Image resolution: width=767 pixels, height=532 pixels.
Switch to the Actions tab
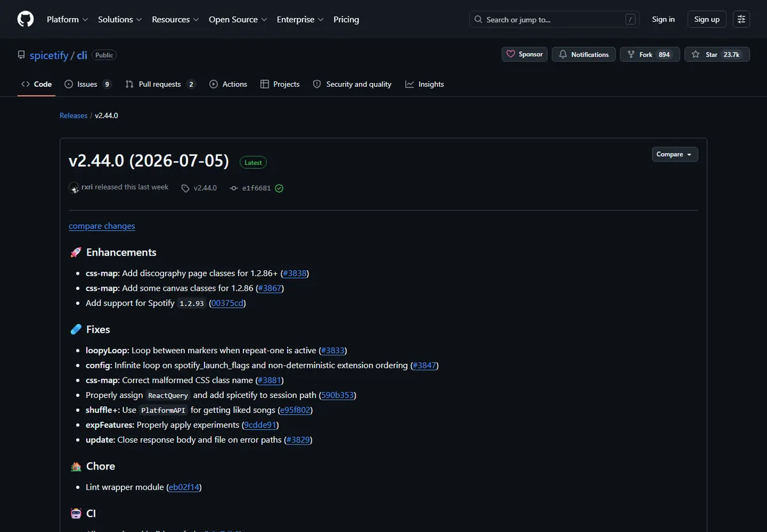coord(228,84)
